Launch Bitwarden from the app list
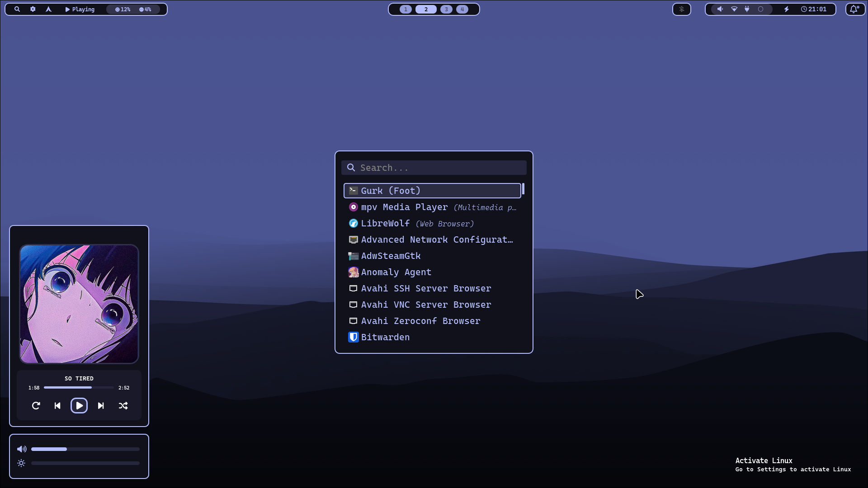868x488 pixels. (385, 337)
